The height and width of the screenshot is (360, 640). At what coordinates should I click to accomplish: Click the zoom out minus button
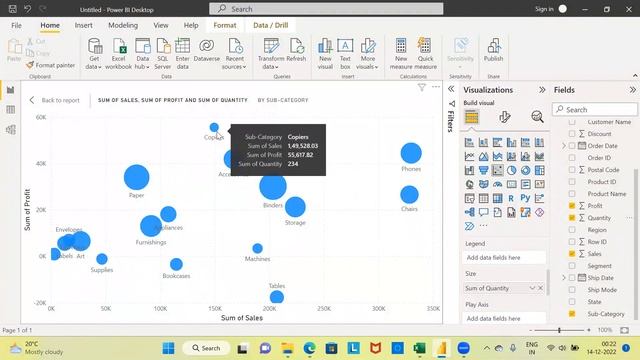[531, 330]
